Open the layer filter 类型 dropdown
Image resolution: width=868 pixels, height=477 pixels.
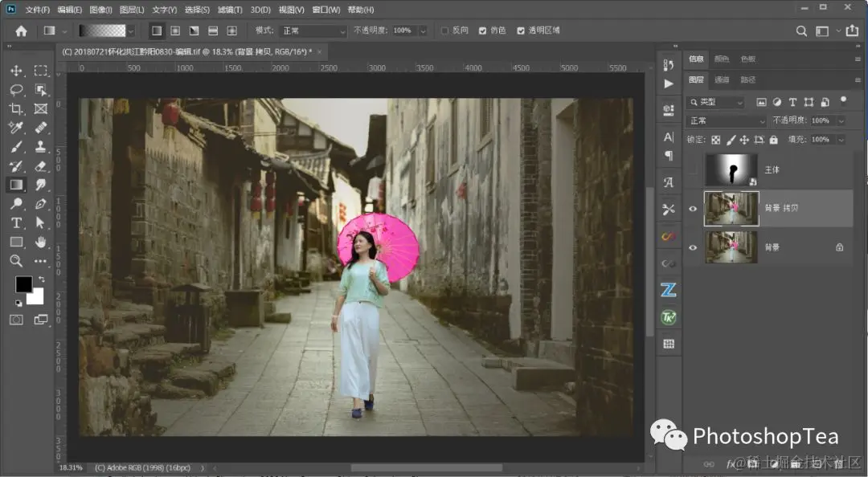(716, 102)
